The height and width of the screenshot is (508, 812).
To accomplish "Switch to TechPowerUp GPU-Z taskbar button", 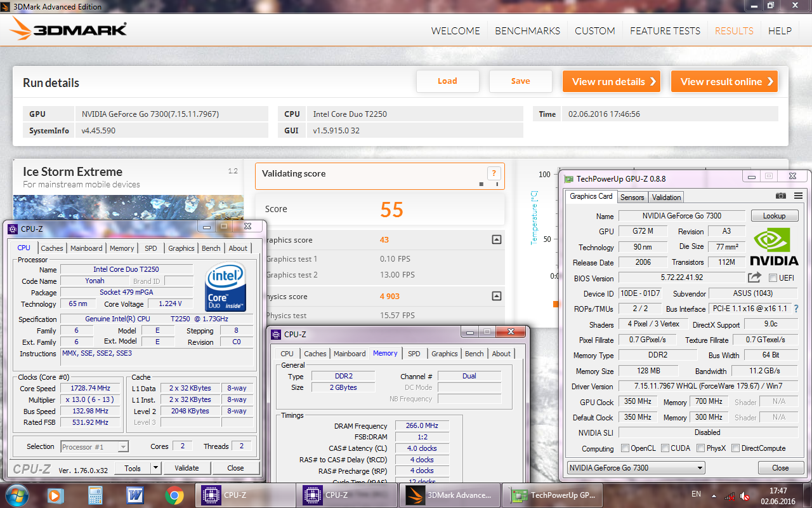I will [x=551, y=495].
